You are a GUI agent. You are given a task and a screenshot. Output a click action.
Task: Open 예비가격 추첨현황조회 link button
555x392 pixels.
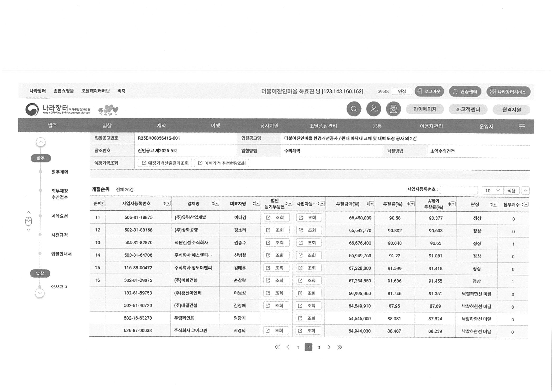point(222,163)
